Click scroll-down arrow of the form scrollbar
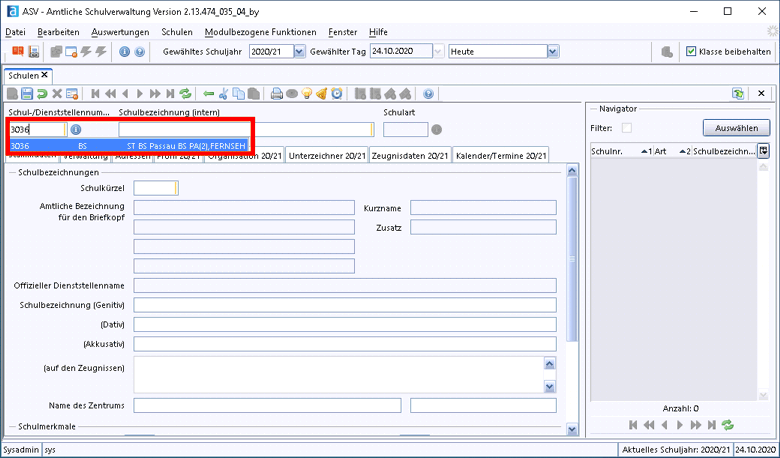Viewport: 780px width, 458px height. click(x=572, y=429)
